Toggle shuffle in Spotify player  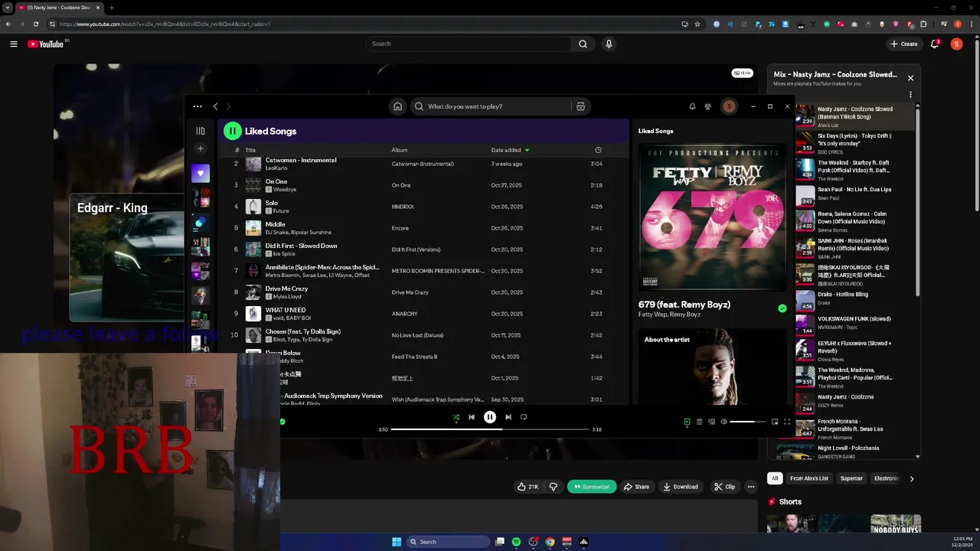456,417
